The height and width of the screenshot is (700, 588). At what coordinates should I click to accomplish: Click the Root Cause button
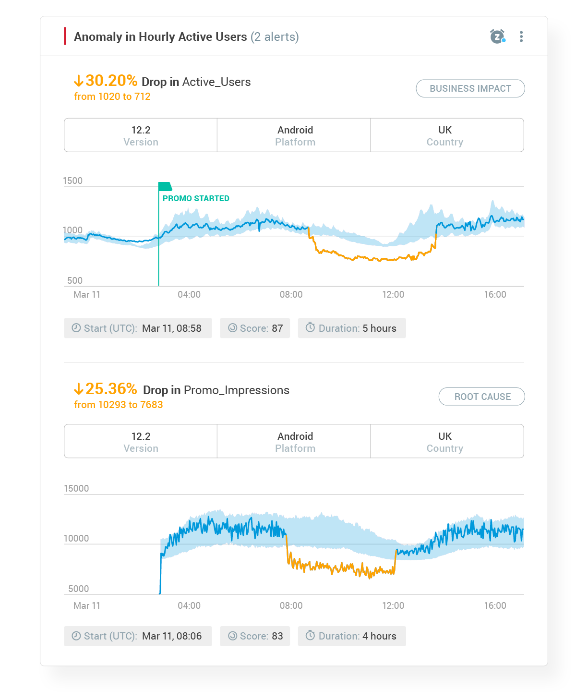pyautogui.click(x=481, y=397)
